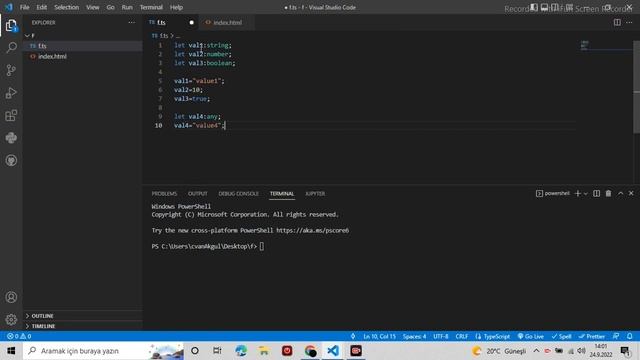This screenshot has height=360, width=640.
Task: Open Google Chrome from the taskbar
Action: (310, 351)
